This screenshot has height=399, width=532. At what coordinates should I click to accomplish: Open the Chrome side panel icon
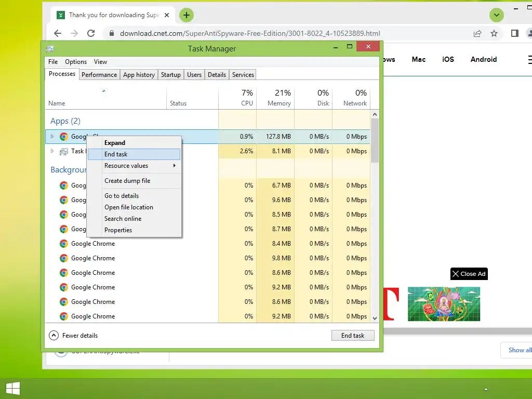pos(514,33)
